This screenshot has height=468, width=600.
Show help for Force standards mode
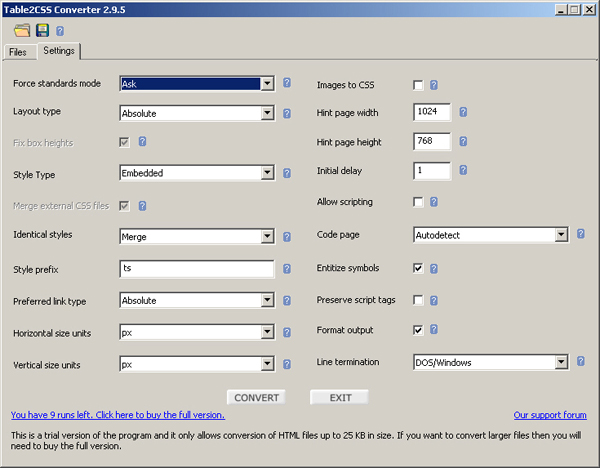point(287,83)
